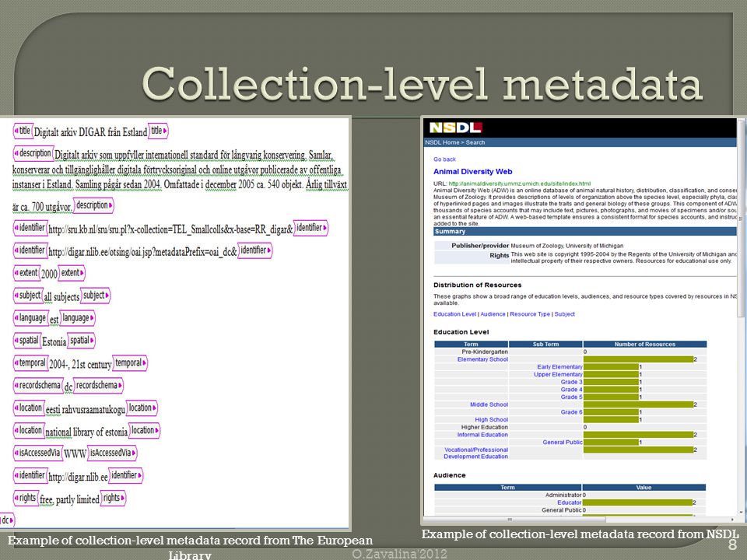Click the opening title XML tag
Screen dimensions: 747x560
pos(23,131)
